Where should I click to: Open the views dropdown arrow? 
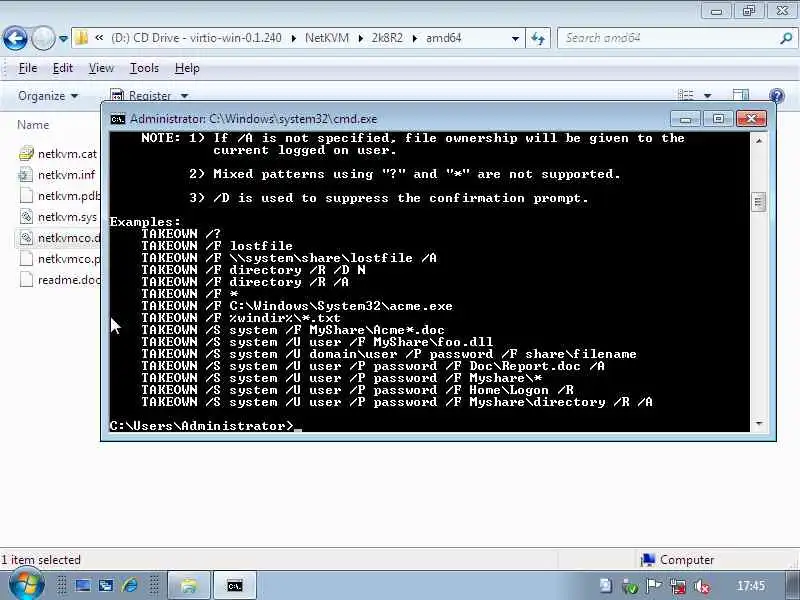click(708, 96)
